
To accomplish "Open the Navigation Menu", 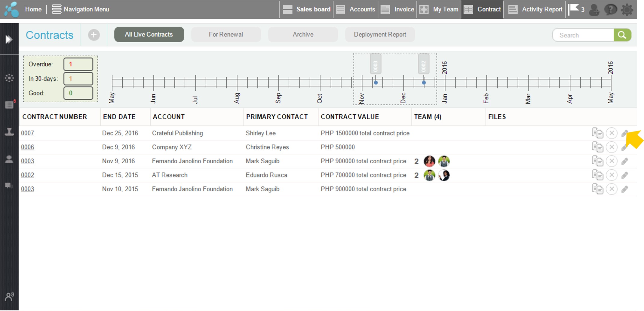I will coord(80,9).
